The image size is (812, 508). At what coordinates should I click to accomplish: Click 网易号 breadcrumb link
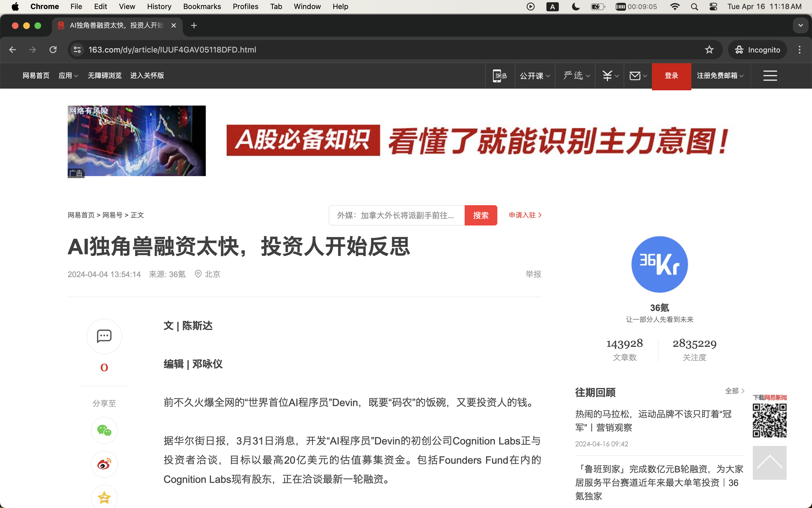coord(112,215)
